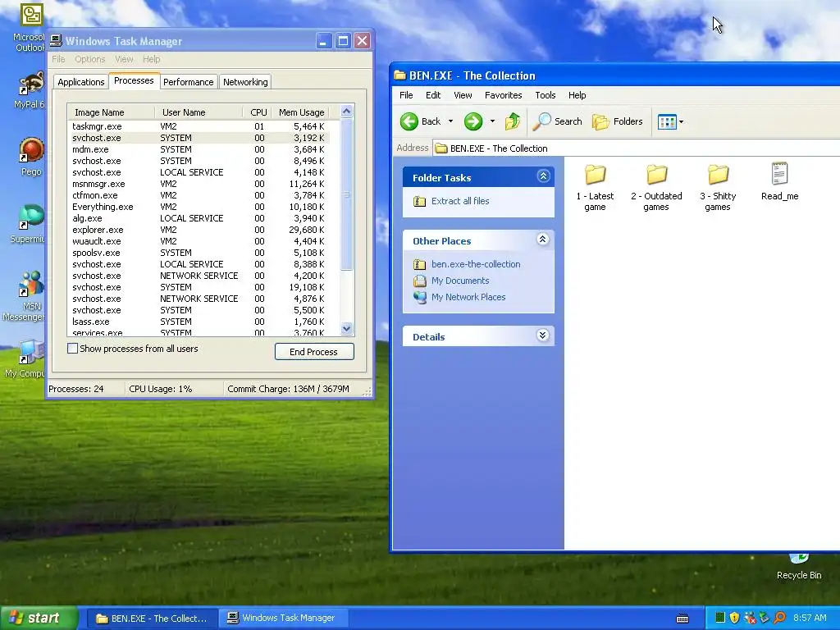The width and height of the screenshot is (840, 630).
Task: Open My Network Places link
Action: (x=468, y=297)
